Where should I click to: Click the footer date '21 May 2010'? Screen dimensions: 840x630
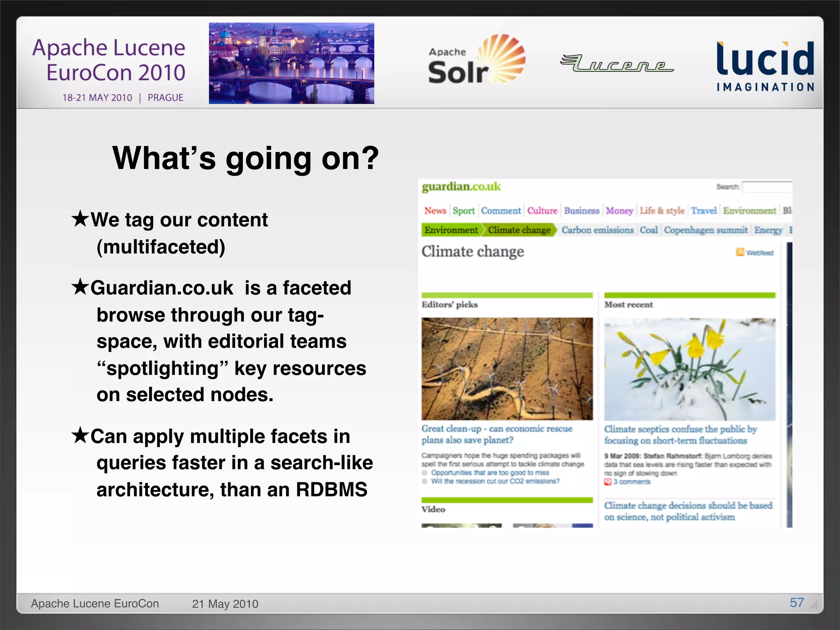click(225, 604)
